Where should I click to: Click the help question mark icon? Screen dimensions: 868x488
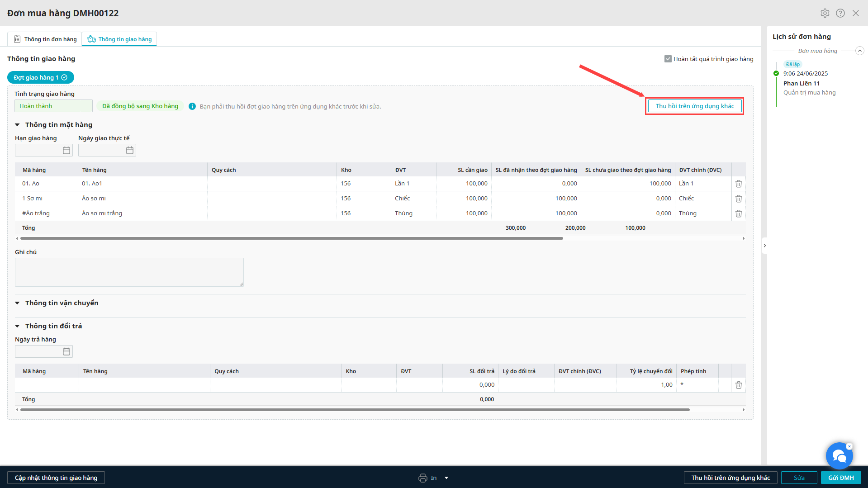pos(840,13)
